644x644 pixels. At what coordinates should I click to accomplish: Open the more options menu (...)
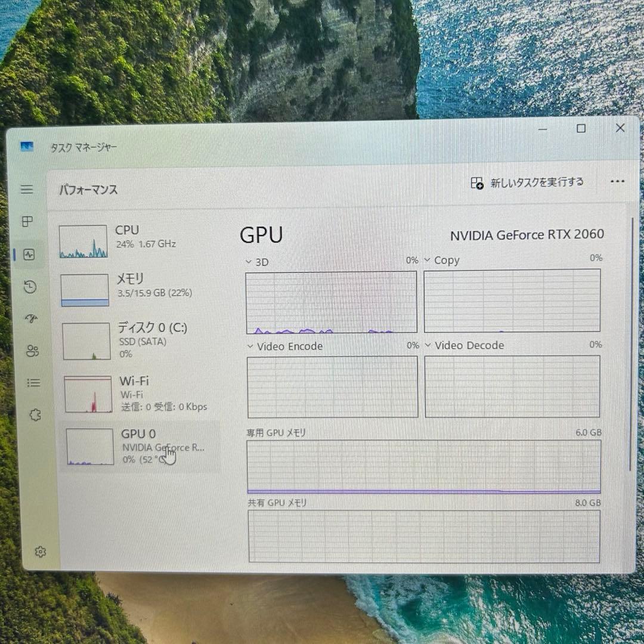pos(618,182)
